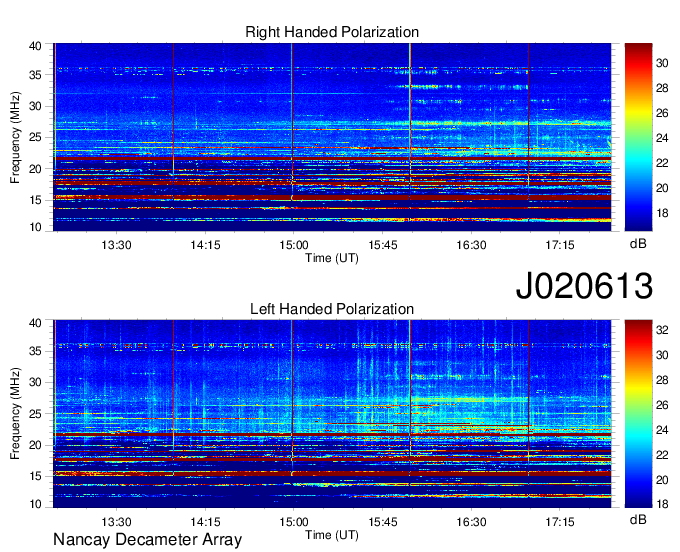Click "Frequency (MHz)" axis label of top plot
Image resolution: width=680 pixels, height=552 pixels.
15,137
